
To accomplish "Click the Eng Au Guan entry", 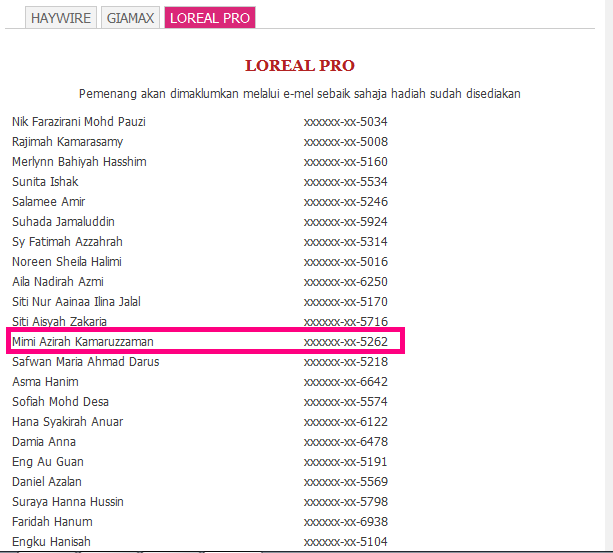I will [48, 462].
